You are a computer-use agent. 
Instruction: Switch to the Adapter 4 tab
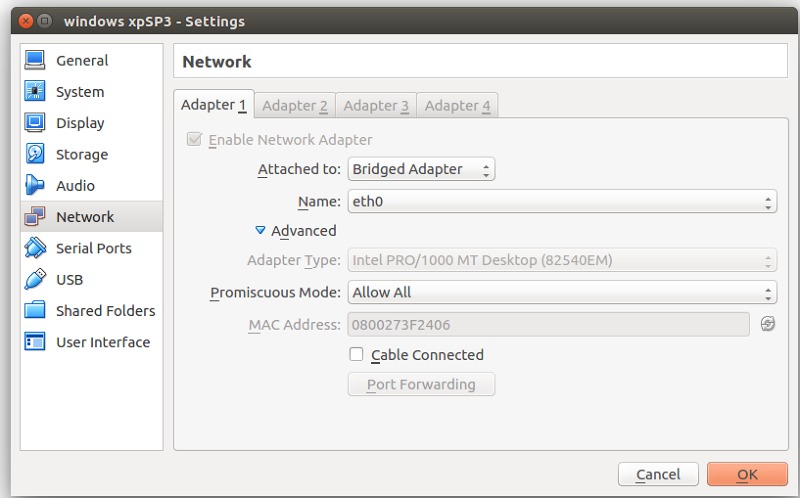pyautogui.click(x=459, y=106)
